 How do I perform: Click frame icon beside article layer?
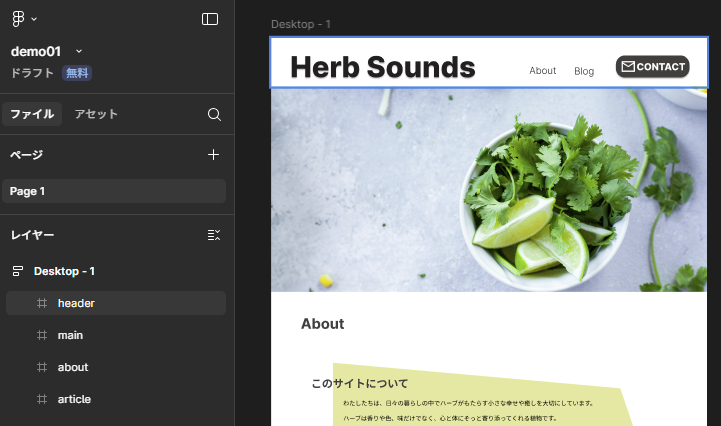coord(42,399)
